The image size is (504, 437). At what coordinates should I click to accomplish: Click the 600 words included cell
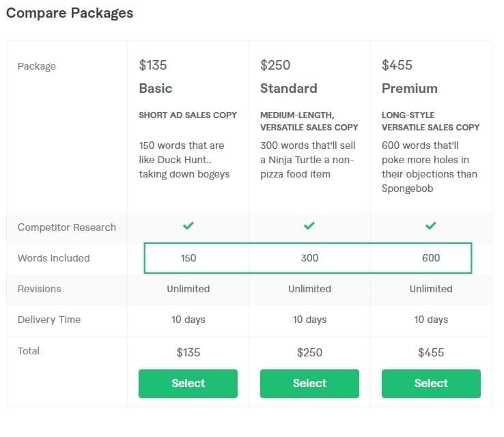click(431, 258)
